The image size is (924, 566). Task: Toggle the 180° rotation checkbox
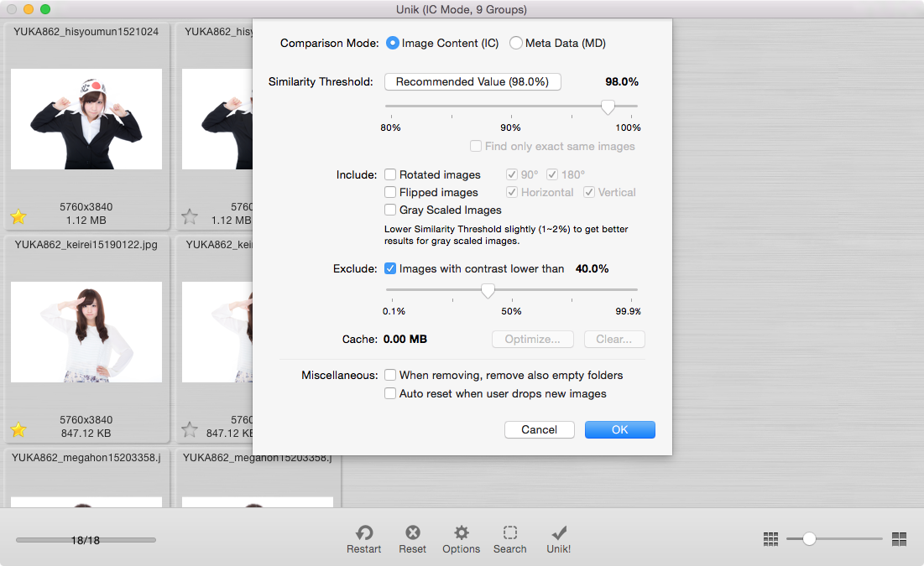[x=552, y=174]
